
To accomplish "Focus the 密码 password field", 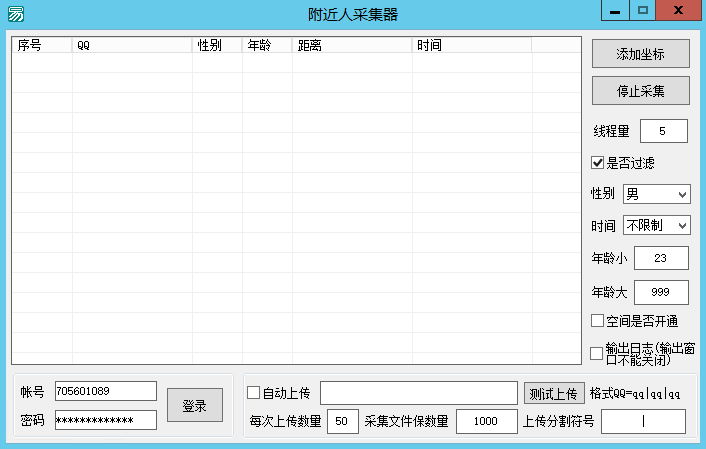I will pyautogui.click(x=105, y=420).
